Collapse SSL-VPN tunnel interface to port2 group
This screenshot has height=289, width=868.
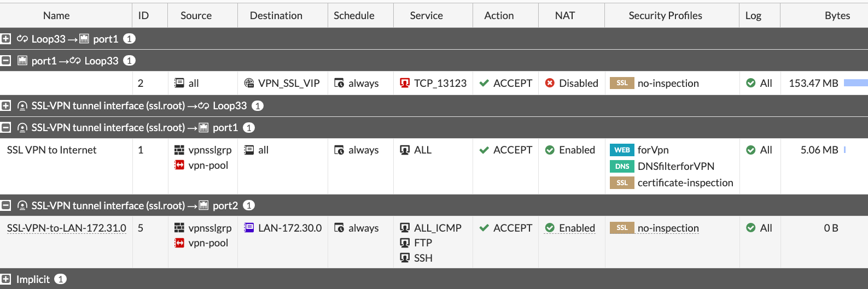point(6,205)
